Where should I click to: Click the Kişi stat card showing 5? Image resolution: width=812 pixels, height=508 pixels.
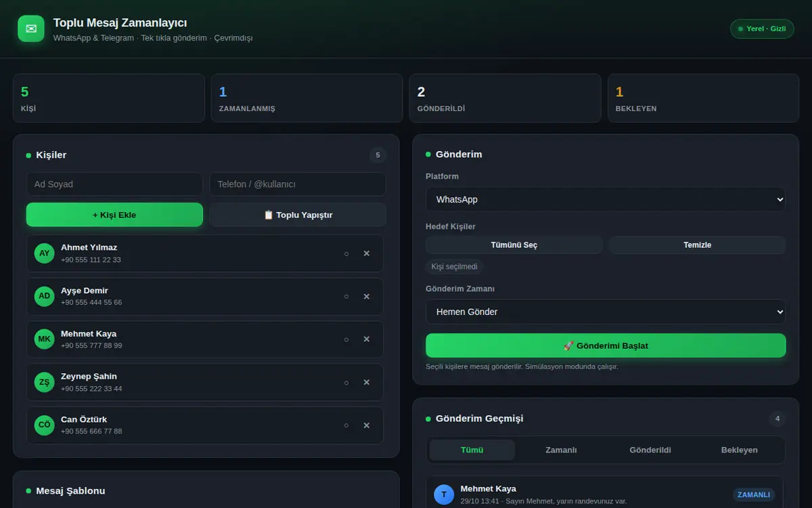109,98
